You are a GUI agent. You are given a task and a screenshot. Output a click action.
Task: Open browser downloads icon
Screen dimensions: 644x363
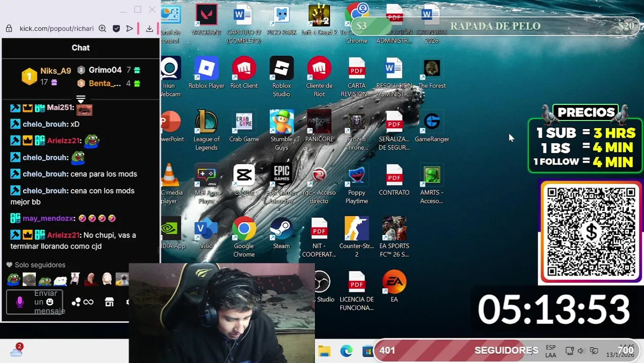coord(150,29)
